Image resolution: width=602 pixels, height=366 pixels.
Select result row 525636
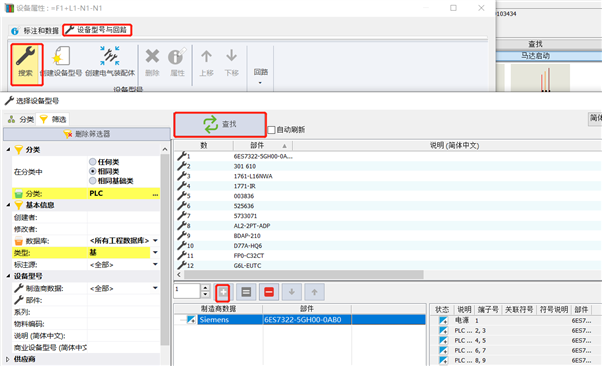(x=388, y=206)
